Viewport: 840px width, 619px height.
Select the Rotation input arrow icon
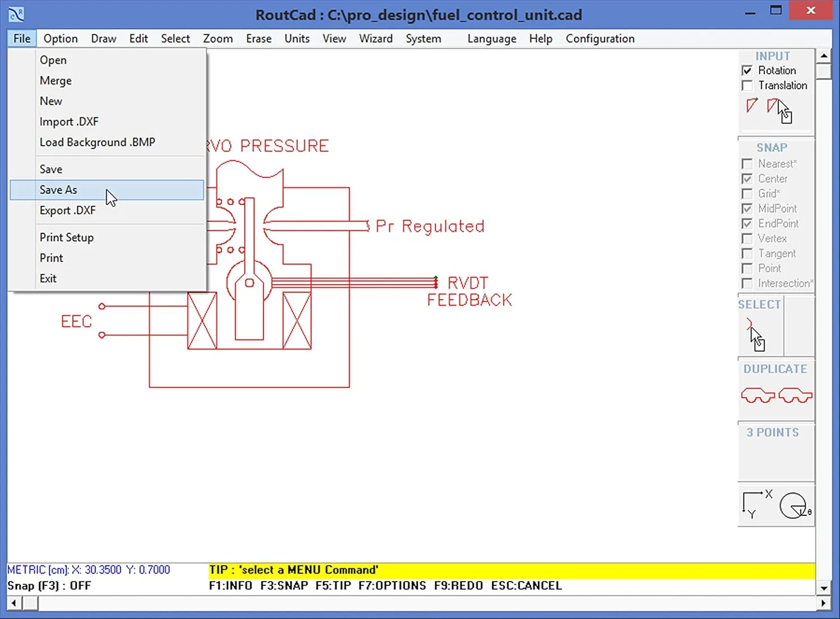click(751, 106)
